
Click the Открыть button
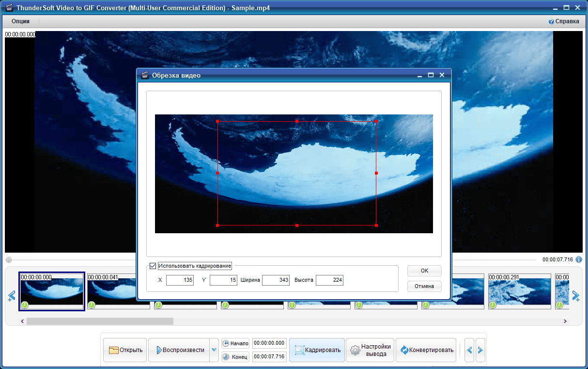[125, 350]
